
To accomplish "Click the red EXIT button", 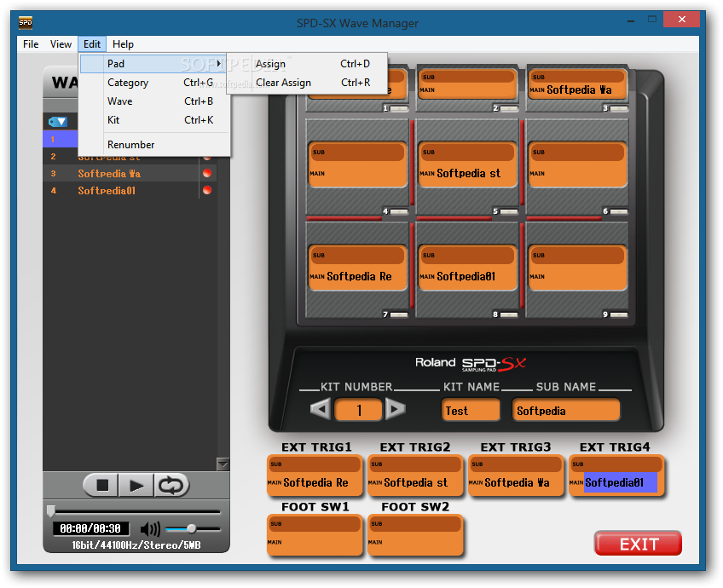I will click(x=638, y=544).
